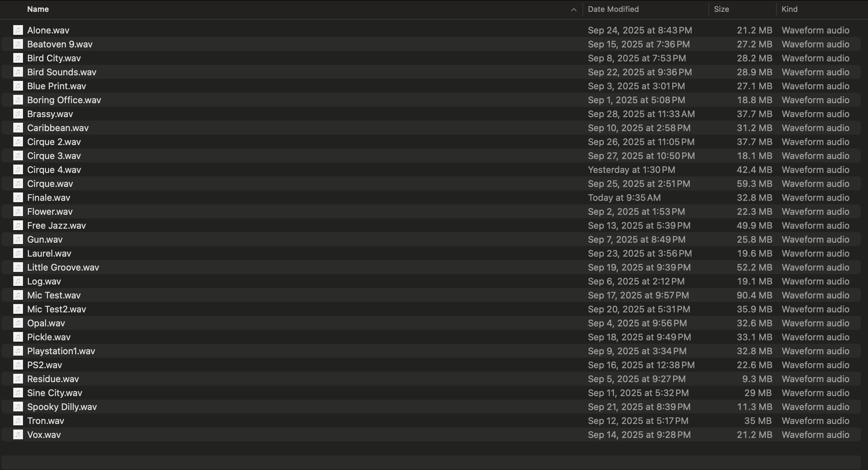Click the Mic Test.wav file icon
This screenshot has width=868, height=470.
coord(18,295)
